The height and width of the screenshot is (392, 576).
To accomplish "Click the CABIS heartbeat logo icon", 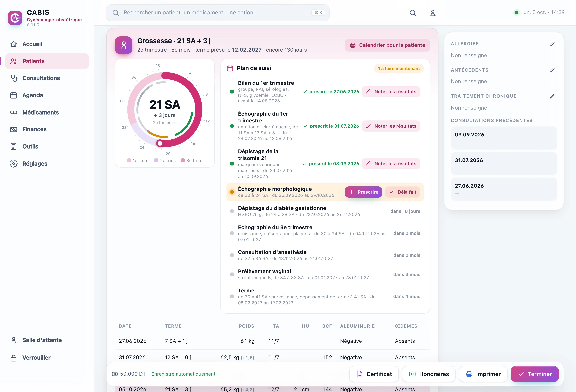I will click(15, 18).
